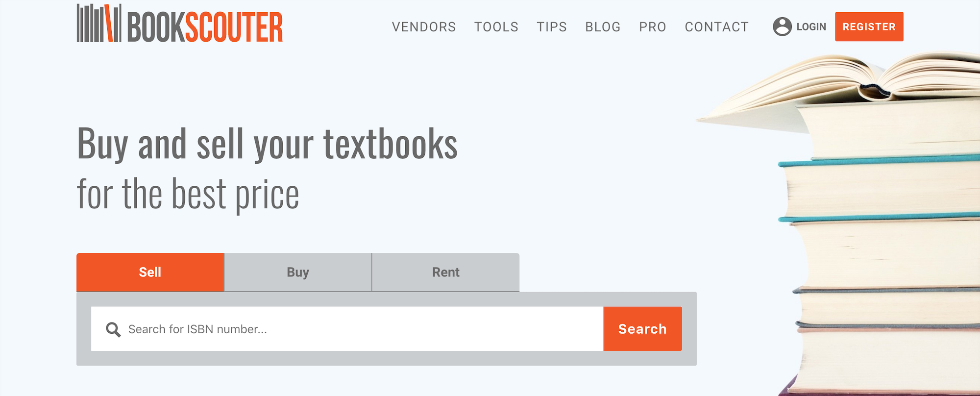The width and height of the screenshot is (980, 396).
Task: Open the Tips section
Action: (551, 27)
